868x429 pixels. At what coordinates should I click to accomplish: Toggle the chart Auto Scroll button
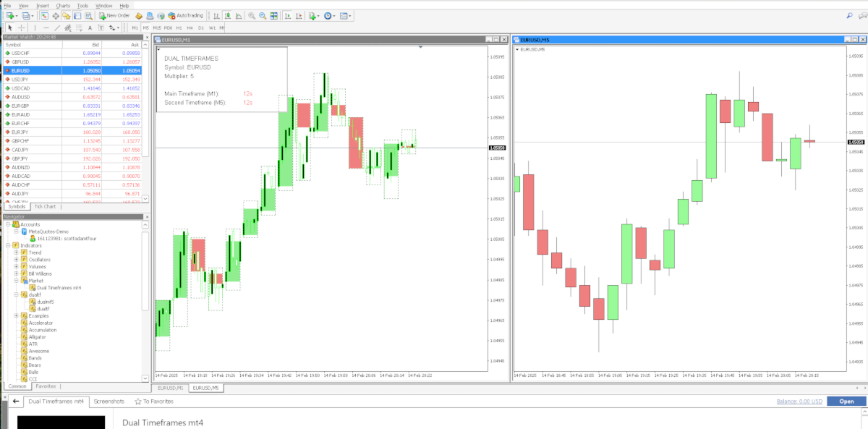pyautogui.click(x=288, y=15)
